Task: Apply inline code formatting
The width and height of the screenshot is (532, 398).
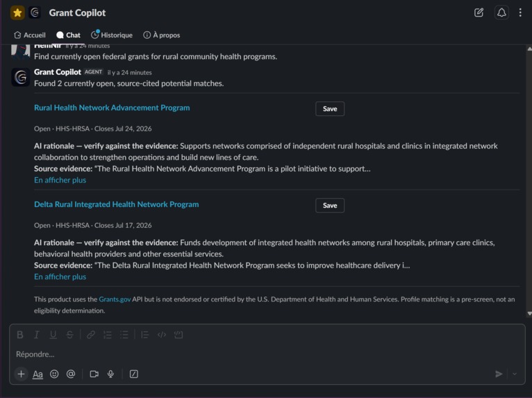Action: click(162, 335)
